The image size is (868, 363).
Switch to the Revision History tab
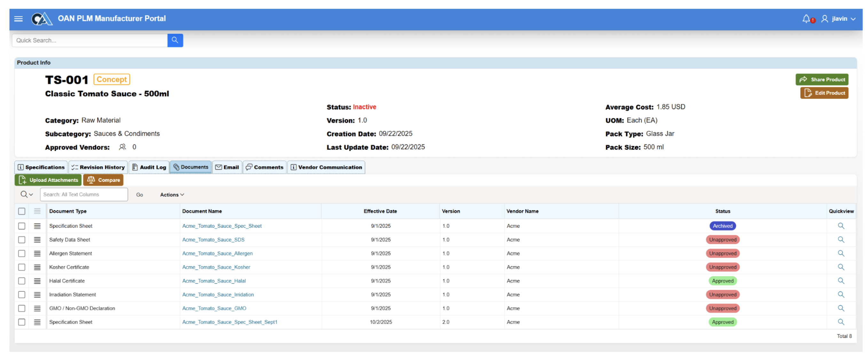98,167
